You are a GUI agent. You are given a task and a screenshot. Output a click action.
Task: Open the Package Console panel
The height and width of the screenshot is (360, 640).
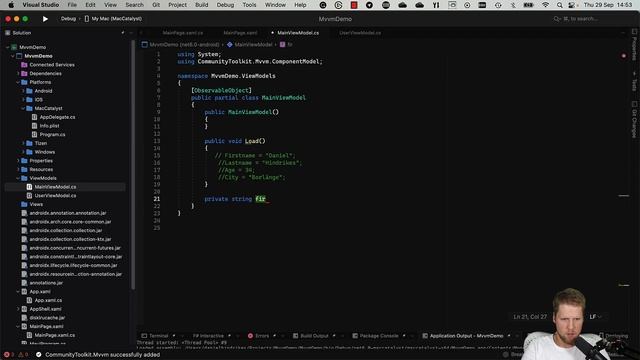(x=378, y=336)
